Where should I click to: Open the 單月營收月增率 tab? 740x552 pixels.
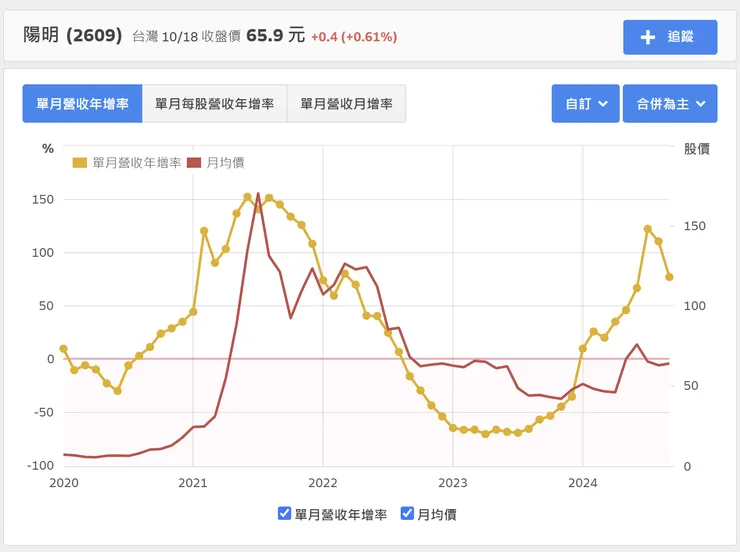(x=346, y=104)
